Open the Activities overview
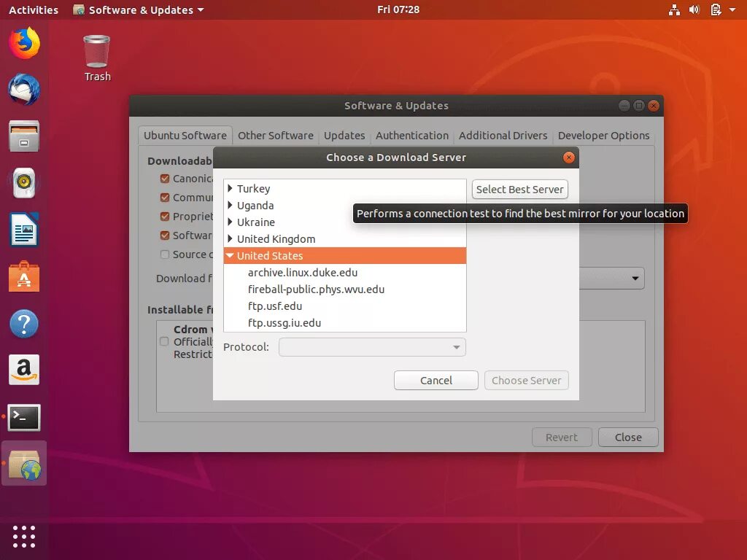Image resolution: width=747 pixels, height=560 pixels. 34,9
